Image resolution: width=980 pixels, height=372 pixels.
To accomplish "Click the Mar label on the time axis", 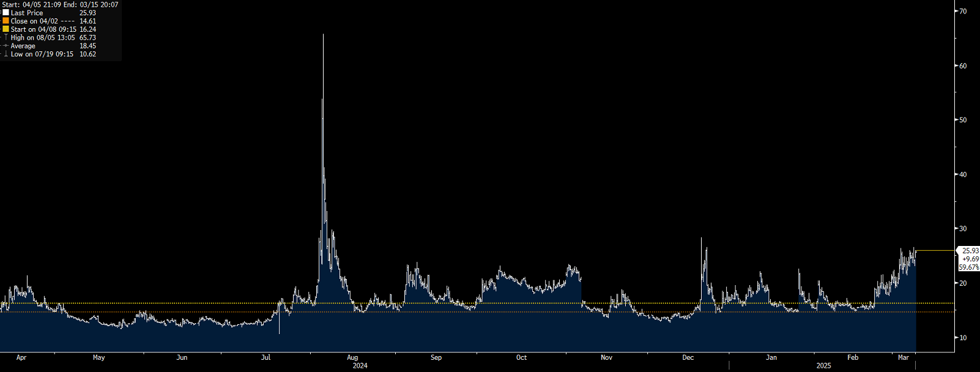I will click(903, 357).
